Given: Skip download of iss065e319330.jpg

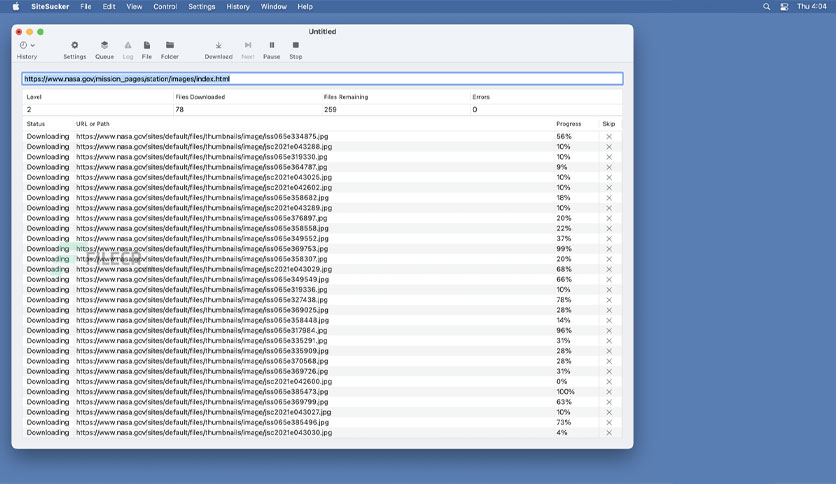Looking at the screenshot, I should (609, 157).
